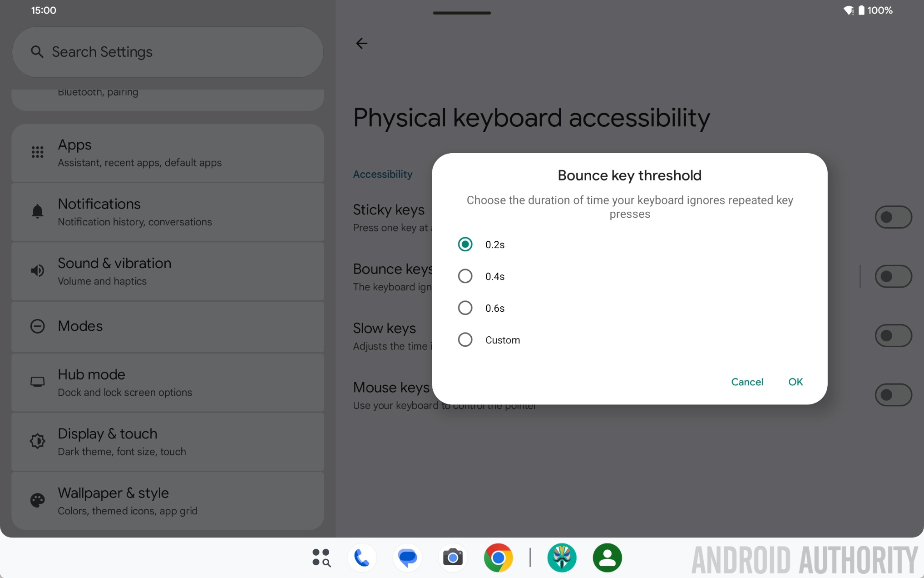Screen dimensions: 924x578
Task: Click the user profile icon in taskbar
Action: [x=608, y=558]
